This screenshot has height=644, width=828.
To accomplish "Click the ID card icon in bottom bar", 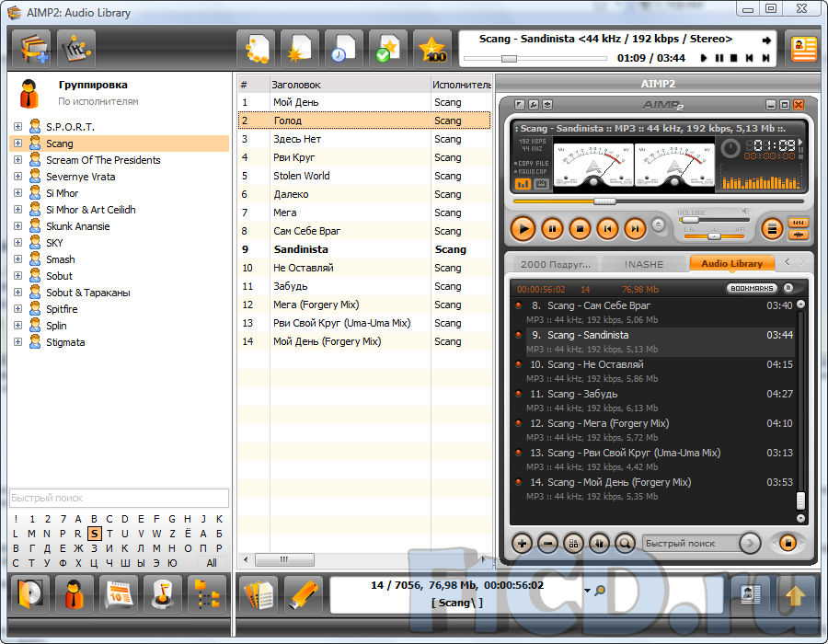I will 751,595.
